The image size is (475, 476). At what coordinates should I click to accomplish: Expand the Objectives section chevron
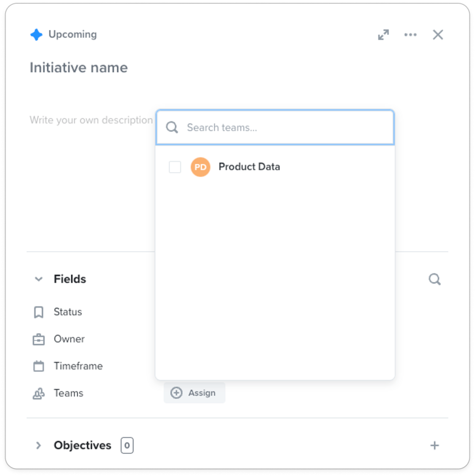coord(38,446)
